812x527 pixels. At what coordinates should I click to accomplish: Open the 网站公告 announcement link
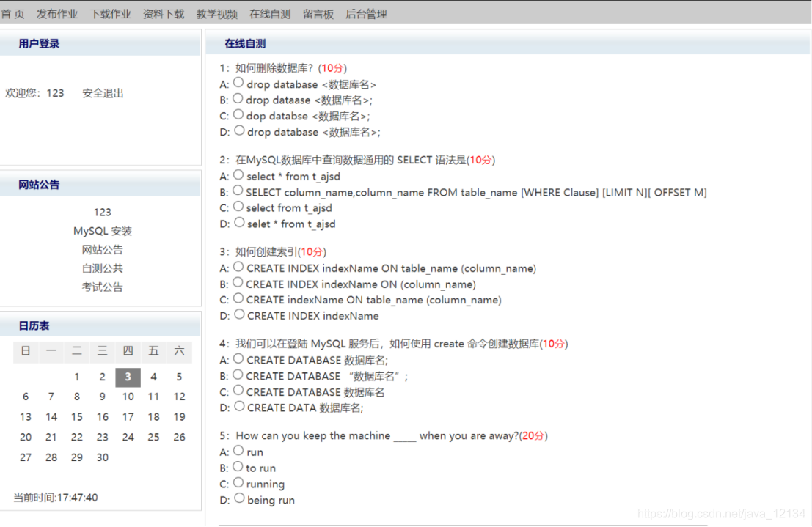point(103,249)
